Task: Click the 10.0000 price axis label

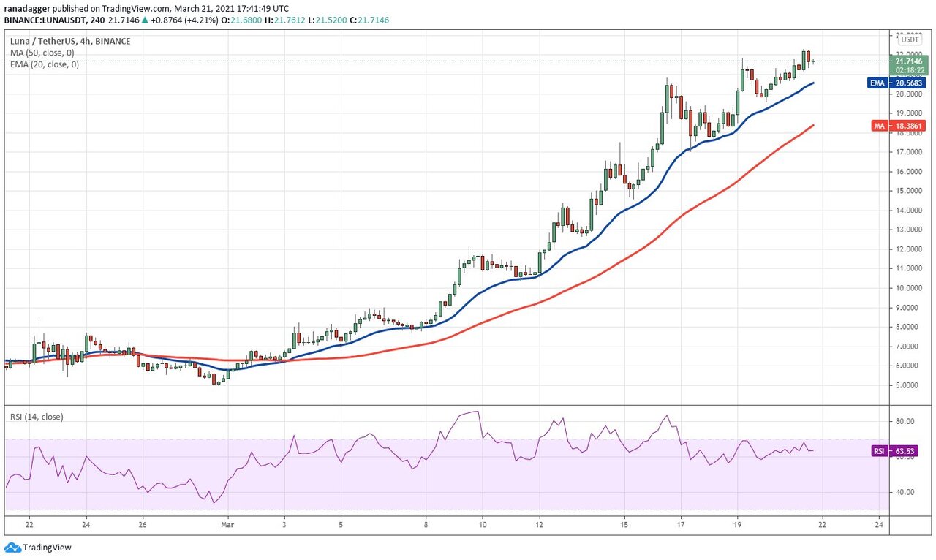Action: (908, 288)
